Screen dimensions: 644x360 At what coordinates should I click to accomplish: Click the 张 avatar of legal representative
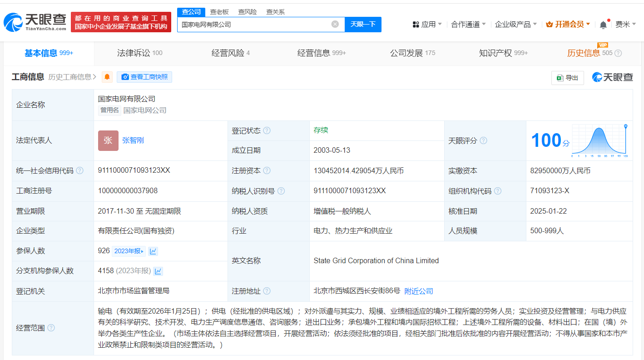click(108, 140)
